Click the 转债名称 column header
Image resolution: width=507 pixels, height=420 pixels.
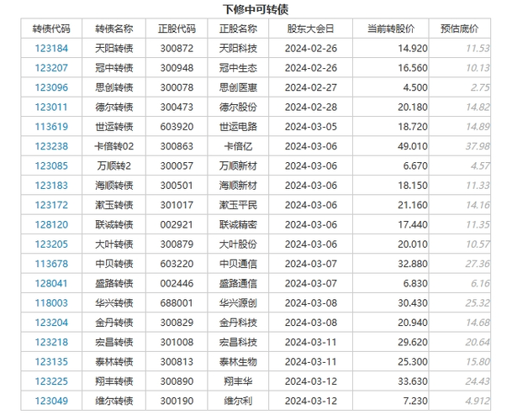114,29
